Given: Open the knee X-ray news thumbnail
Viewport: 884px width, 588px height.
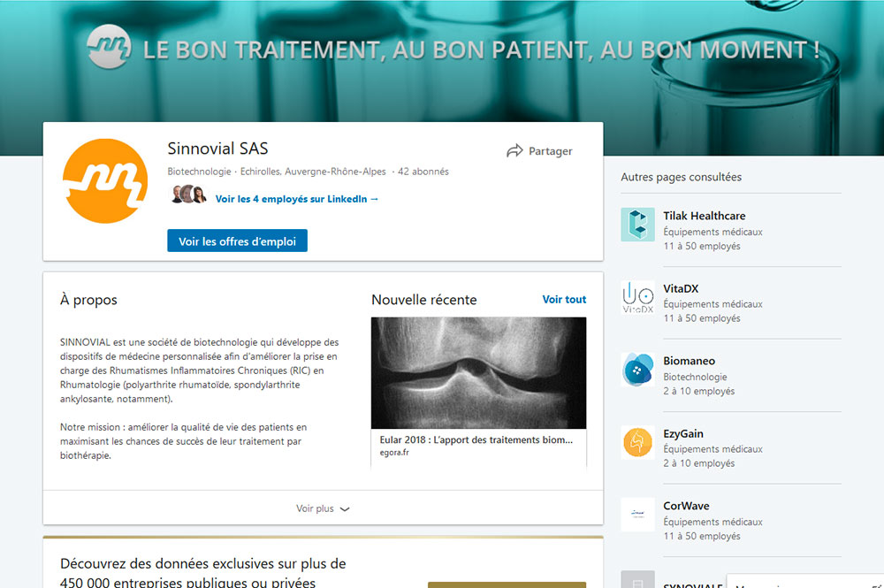Looking at the screenshot, I should point(478,372).
